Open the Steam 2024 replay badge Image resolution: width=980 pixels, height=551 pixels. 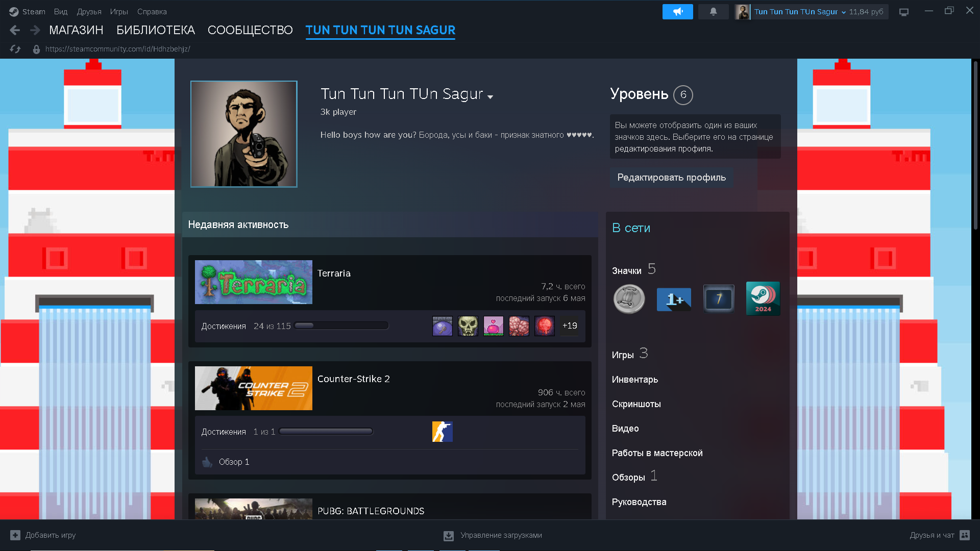763,298
